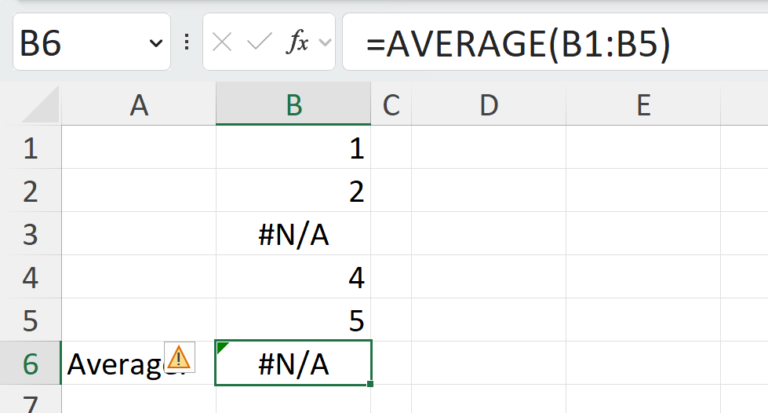Click the Select All corner triangle
The width and height of the screenshot is (768, 413).
(41, 104)
